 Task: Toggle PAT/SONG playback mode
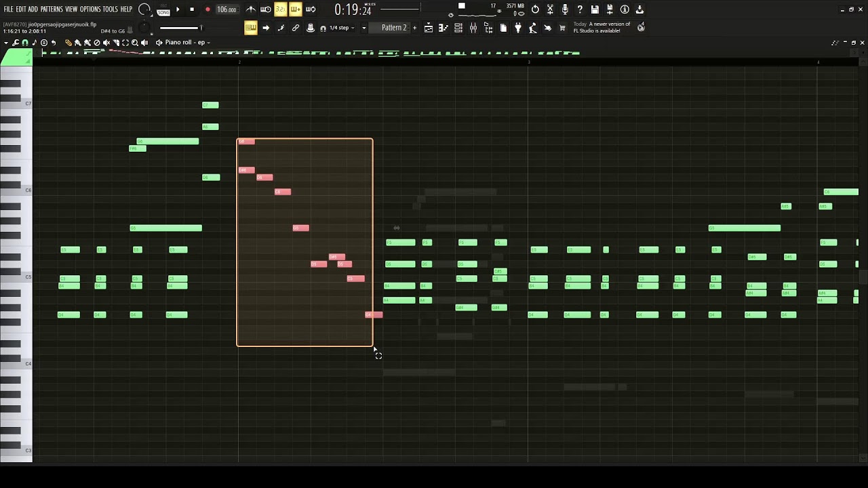(x=163, y=10)
